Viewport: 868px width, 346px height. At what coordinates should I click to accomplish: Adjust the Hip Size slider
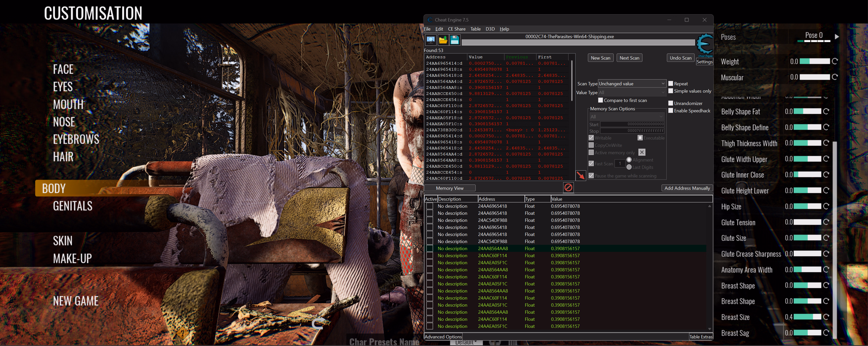click(807, 206)
